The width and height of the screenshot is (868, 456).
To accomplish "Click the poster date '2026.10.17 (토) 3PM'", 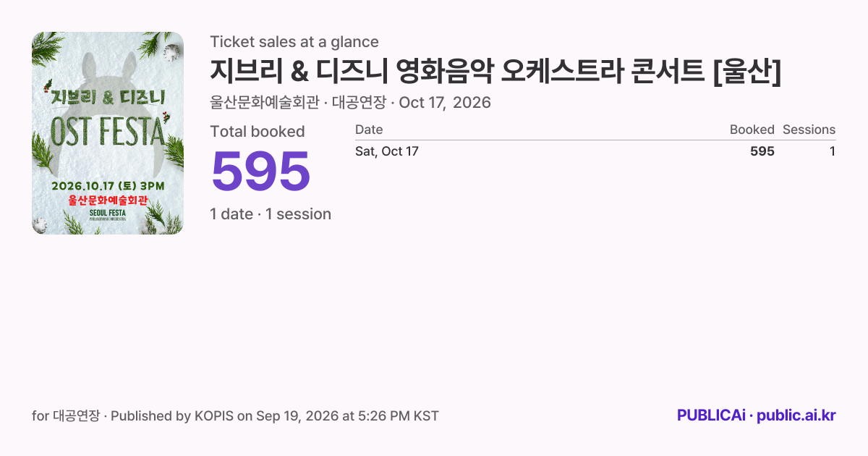I will click(x=108, y=186).
